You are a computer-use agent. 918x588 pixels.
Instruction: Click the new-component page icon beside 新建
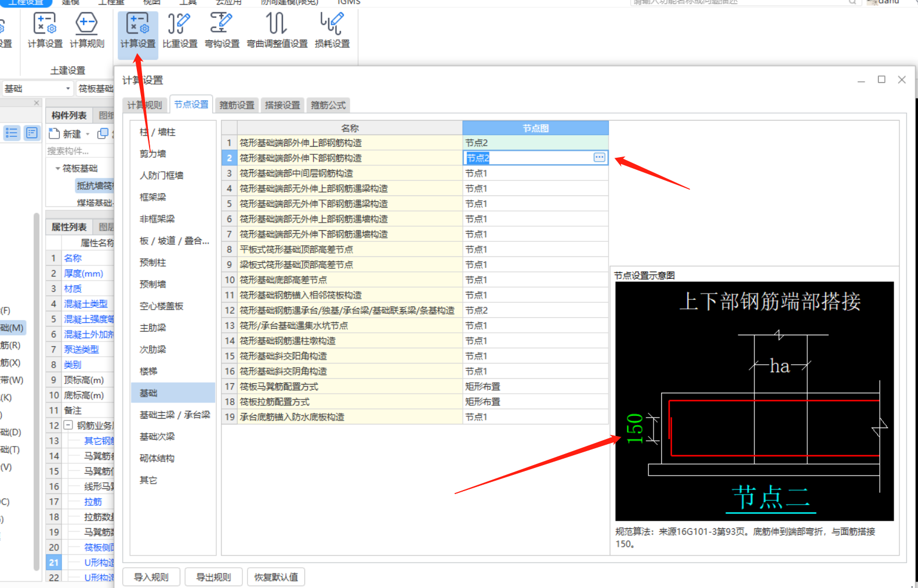coord(55,133)
